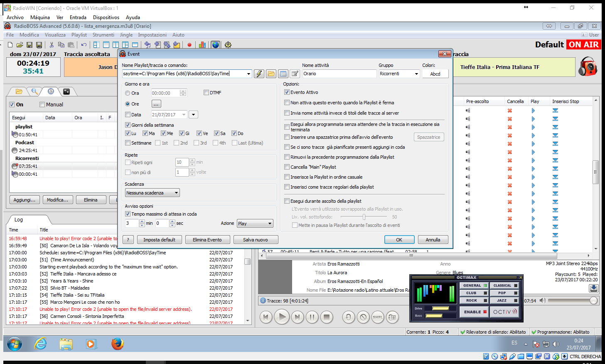Click the globe broadcast toolbar icon
Screen dimensions: 605x364
tap(215, 45)
